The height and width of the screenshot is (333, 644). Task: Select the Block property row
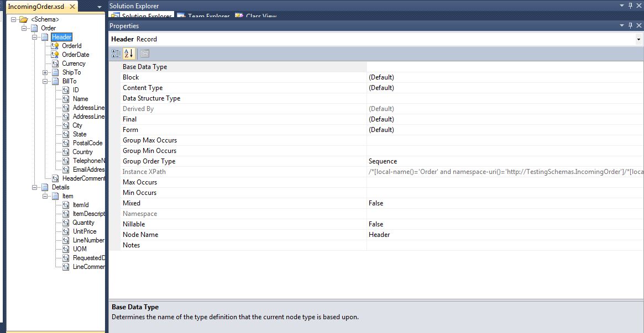[376, 77]
